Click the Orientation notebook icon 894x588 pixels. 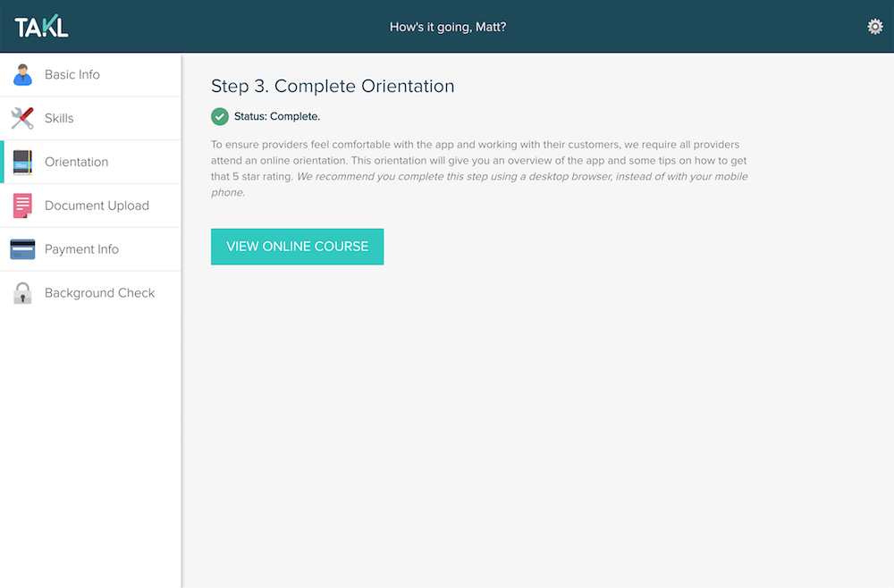point(22,162)
